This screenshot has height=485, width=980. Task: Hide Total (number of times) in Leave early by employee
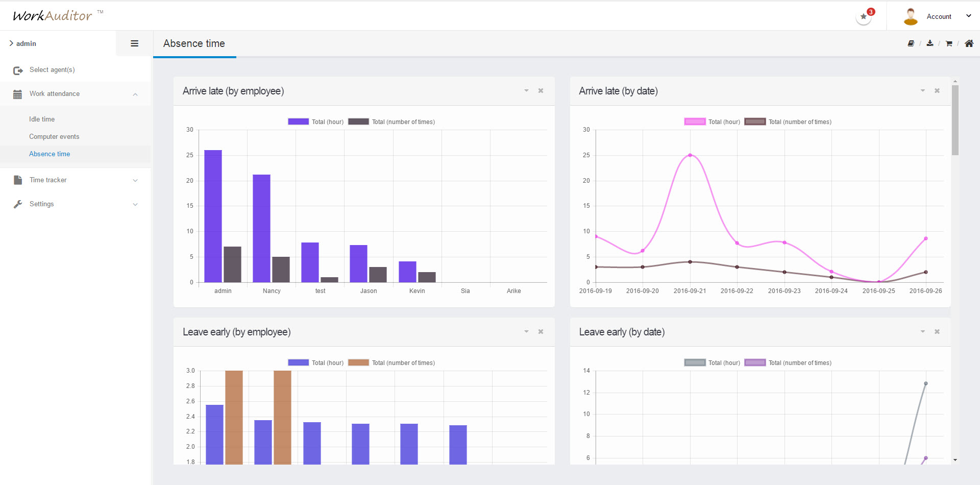pos(391,363)
